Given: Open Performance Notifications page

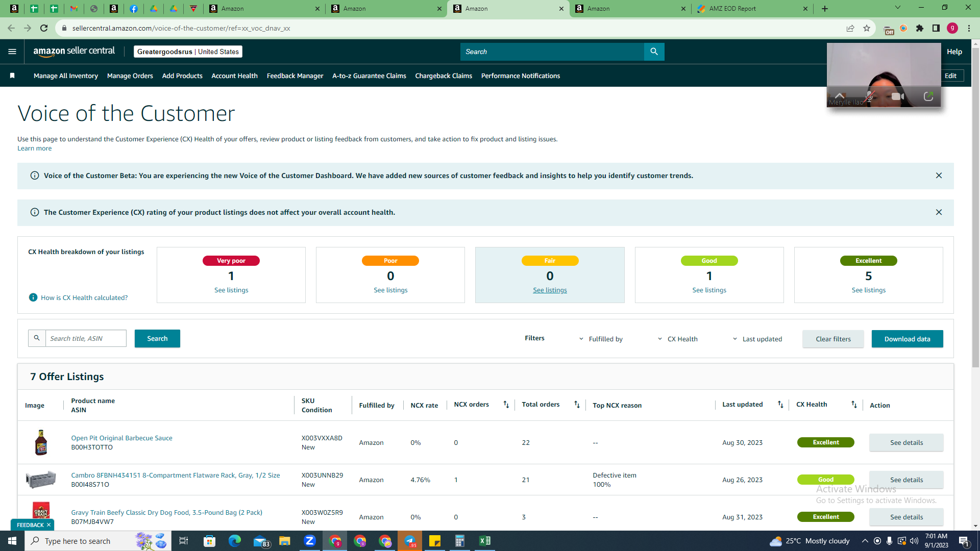Looking at the screenshot, I should point(521,76).
